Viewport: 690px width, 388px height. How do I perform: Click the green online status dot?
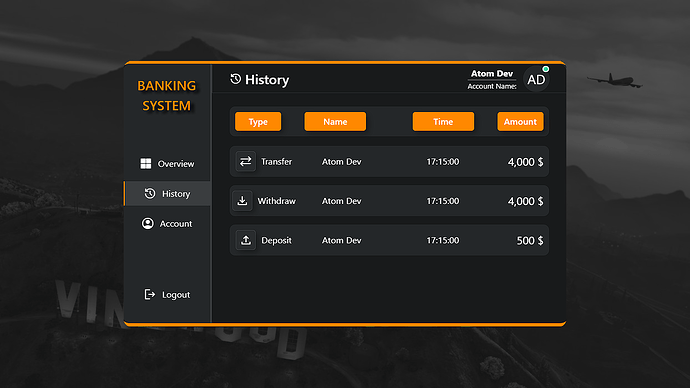click(546, 69)
